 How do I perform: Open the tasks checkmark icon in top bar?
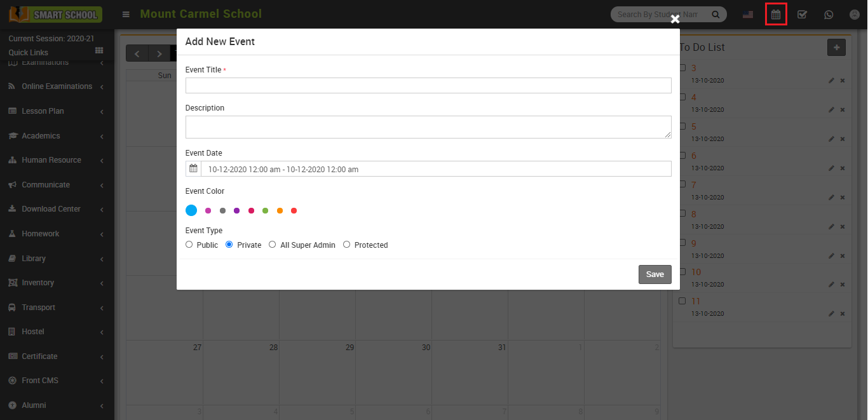click(802, 14)
